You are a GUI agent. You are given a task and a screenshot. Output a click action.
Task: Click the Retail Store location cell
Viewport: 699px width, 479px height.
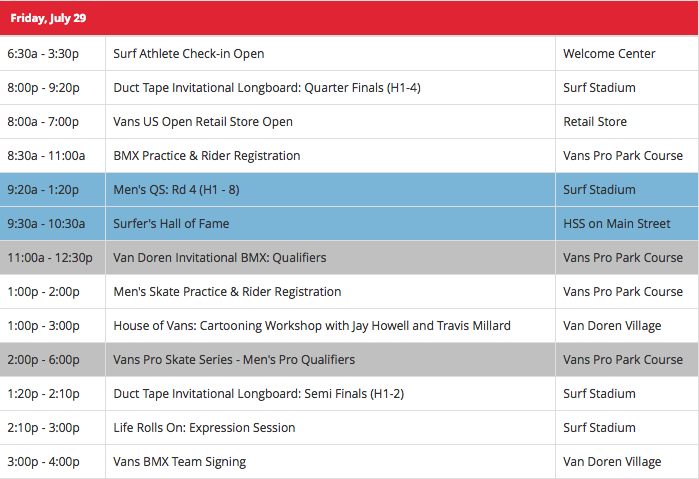[x=595, y=122]
